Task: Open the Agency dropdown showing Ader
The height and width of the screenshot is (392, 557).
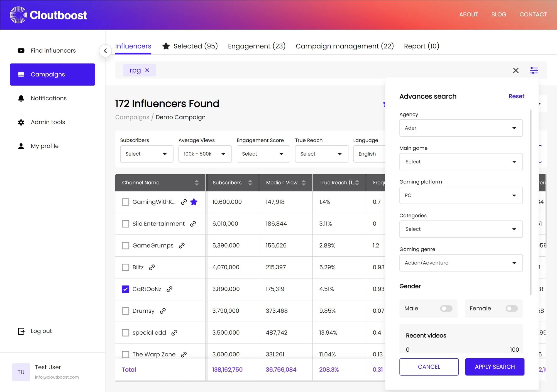Action: pyautogui.click(x=461, y=128)
